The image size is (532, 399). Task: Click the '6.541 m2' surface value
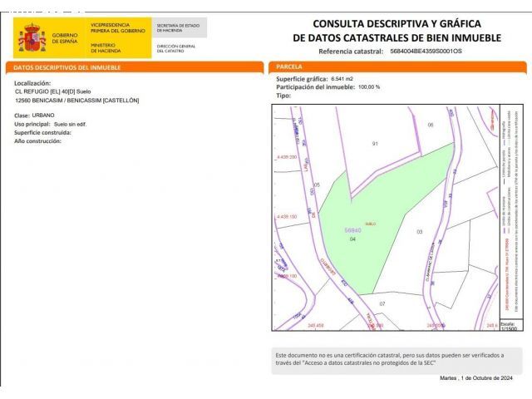pos(342,79)
